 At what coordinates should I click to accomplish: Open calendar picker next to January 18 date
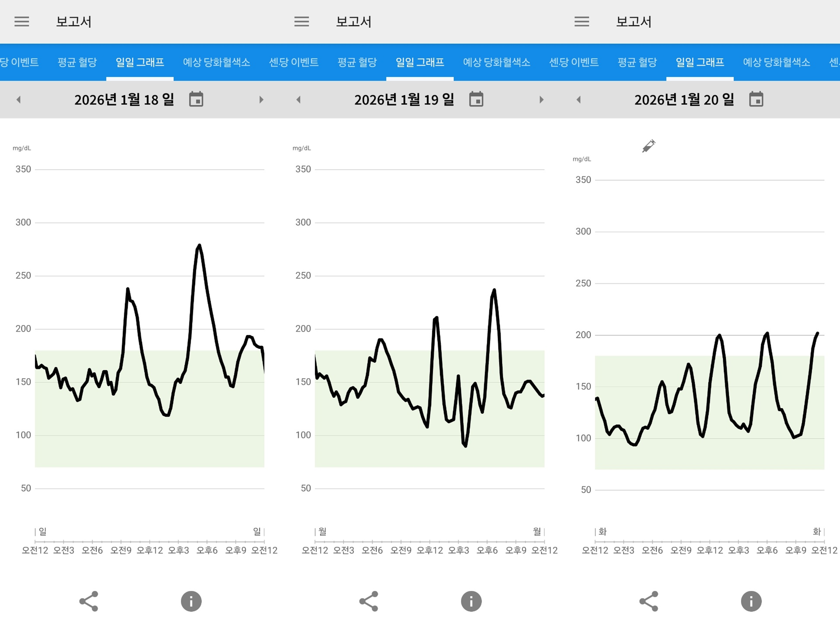coord(196,100)
